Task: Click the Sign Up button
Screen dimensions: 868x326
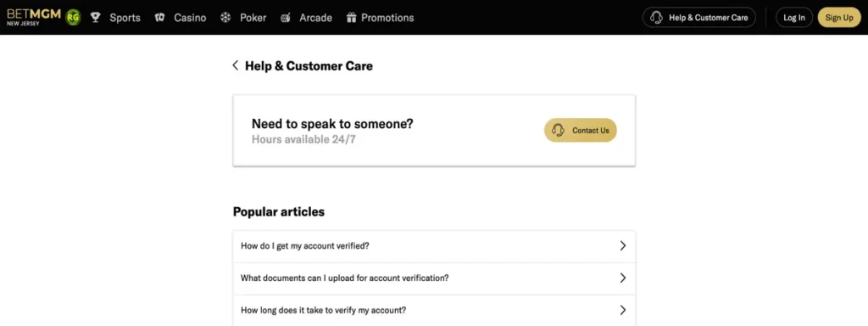Action: tap(839, 17)
